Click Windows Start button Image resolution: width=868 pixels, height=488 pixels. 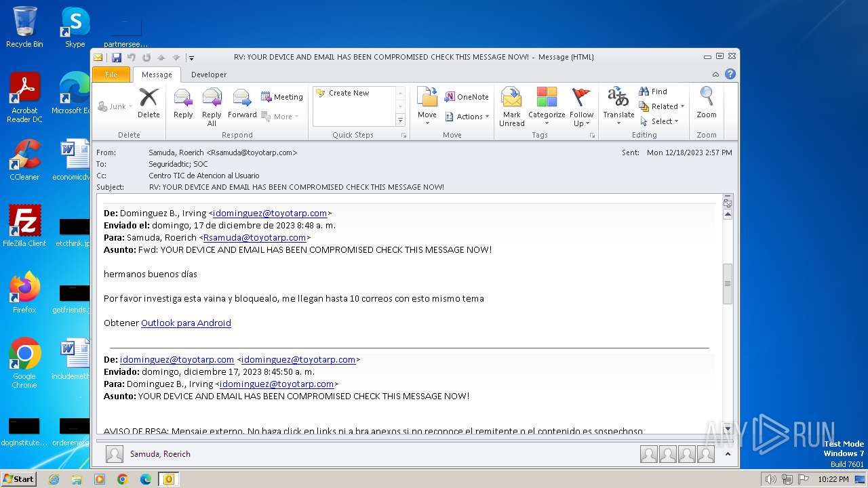click(x=18, y=479)
